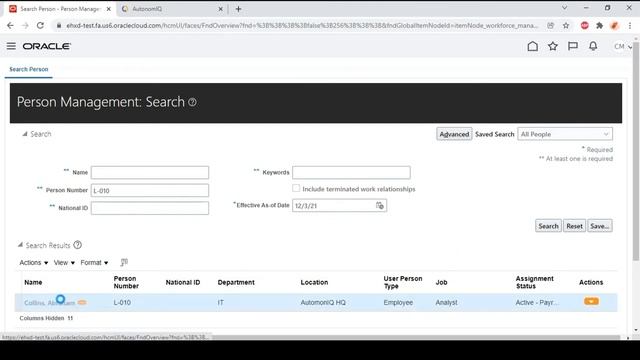Go to the Oracle home icon
The width and height of the screenshot is (640, 360).
532,46
